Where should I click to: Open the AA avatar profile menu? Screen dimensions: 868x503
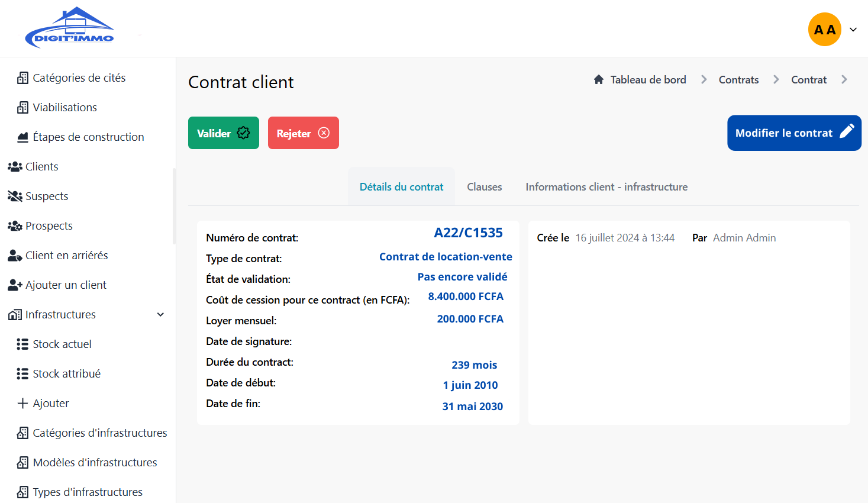pyautogui.click(x=824, y=30)
